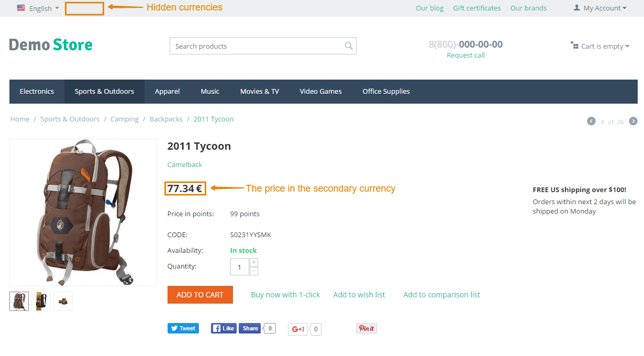
Task: Click the search magnifier icon
Action: pos(349,46)
